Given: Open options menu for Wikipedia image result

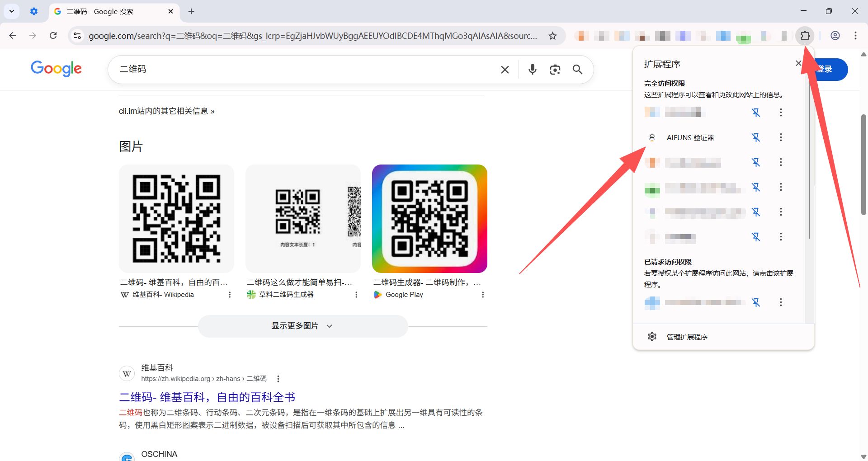Looking at the screenshot, I should coord(230,295).
